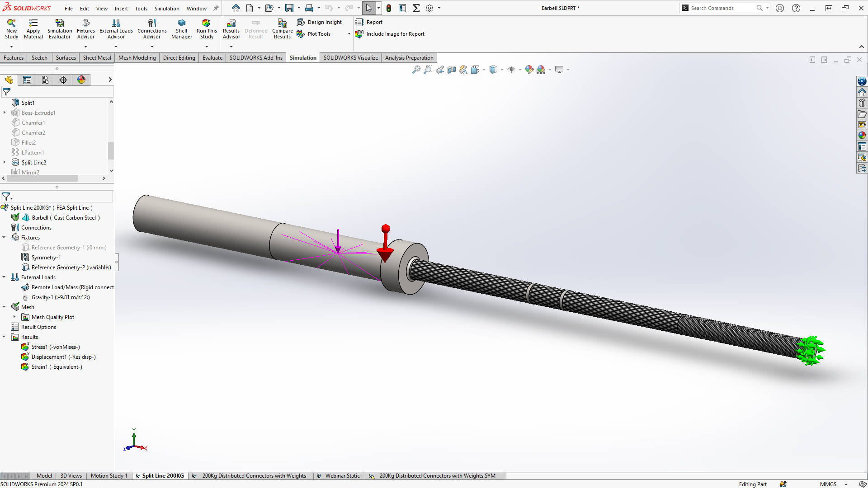Click the Shell Manager icon
This screenshot has width=868, height=488.
pyautogui.click(x=181, y=23)
